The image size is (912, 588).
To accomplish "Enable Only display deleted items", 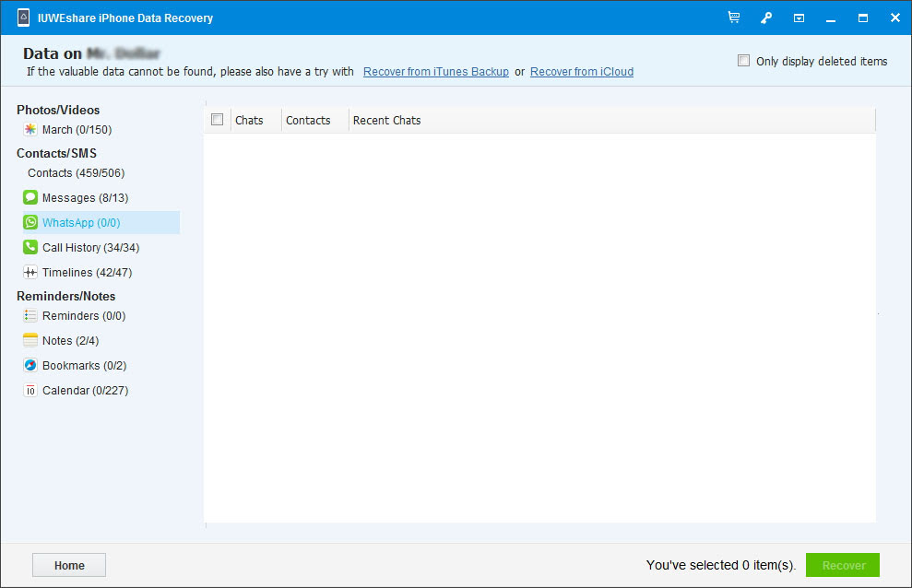I will coord(743,61).
